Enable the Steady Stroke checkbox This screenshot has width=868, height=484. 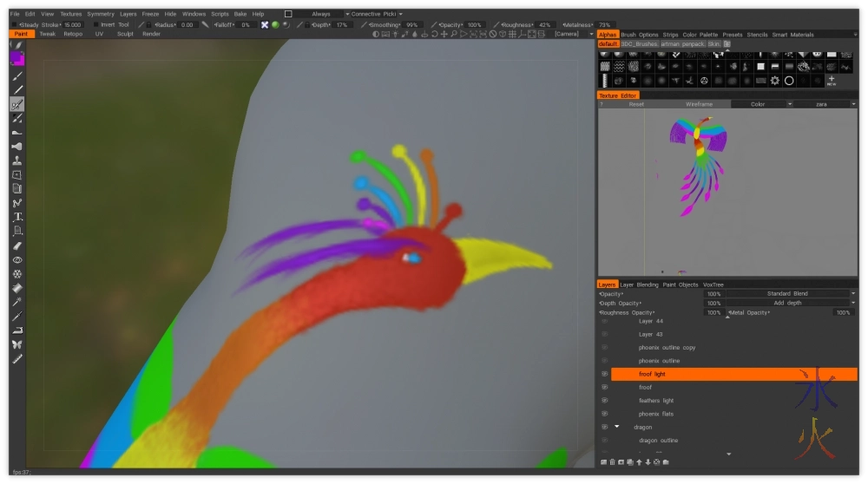pyautogui.click(x=16, y=25)
